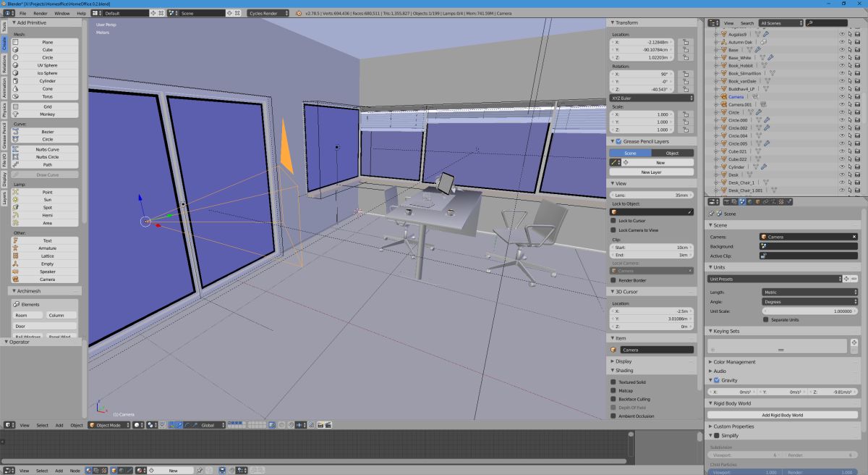Open the Unit Presets dropdown
Image resolution: width=868 pixels, height=475 pixels.
[x=774, y=278]
